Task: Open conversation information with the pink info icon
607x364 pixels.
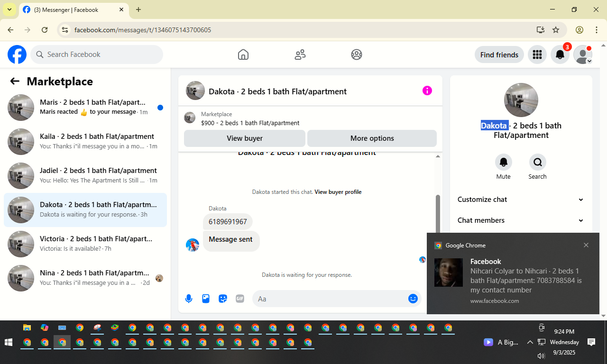Action: [427, 91]
